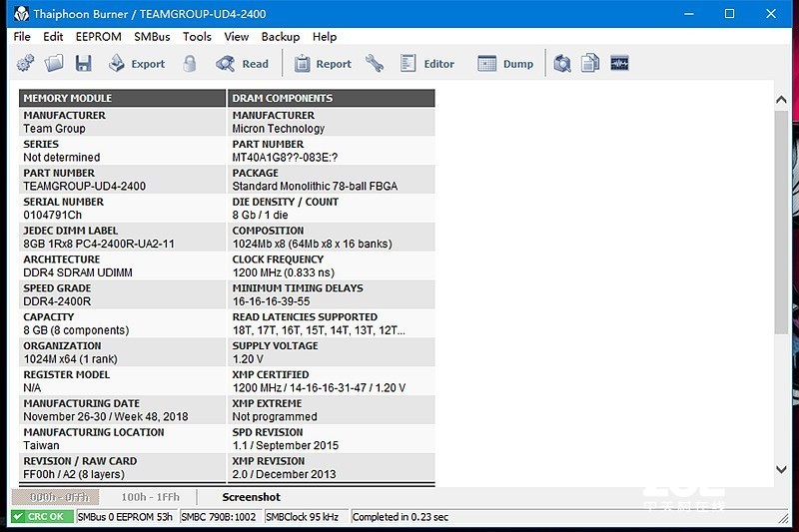Click the SMBC 790B:1002 status entry

pos(219,517)
